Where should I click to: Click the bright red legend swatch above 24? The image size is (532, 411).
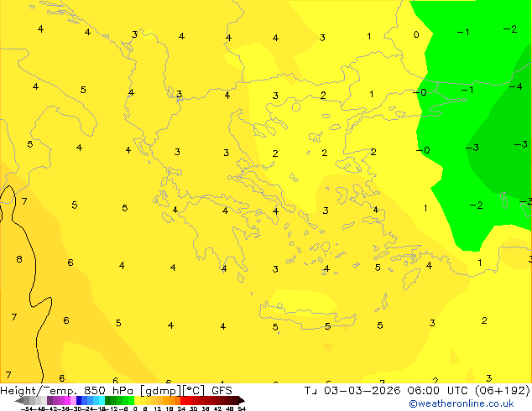click(183, 401)
